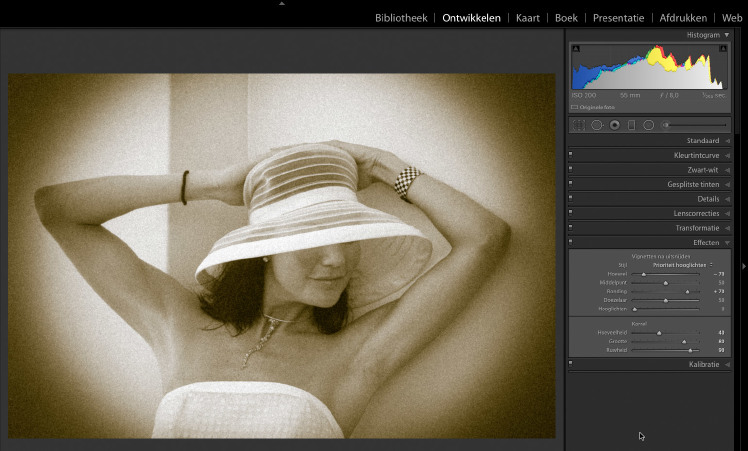Open the Kaart module
748x451 pixels.
(528, 18)
